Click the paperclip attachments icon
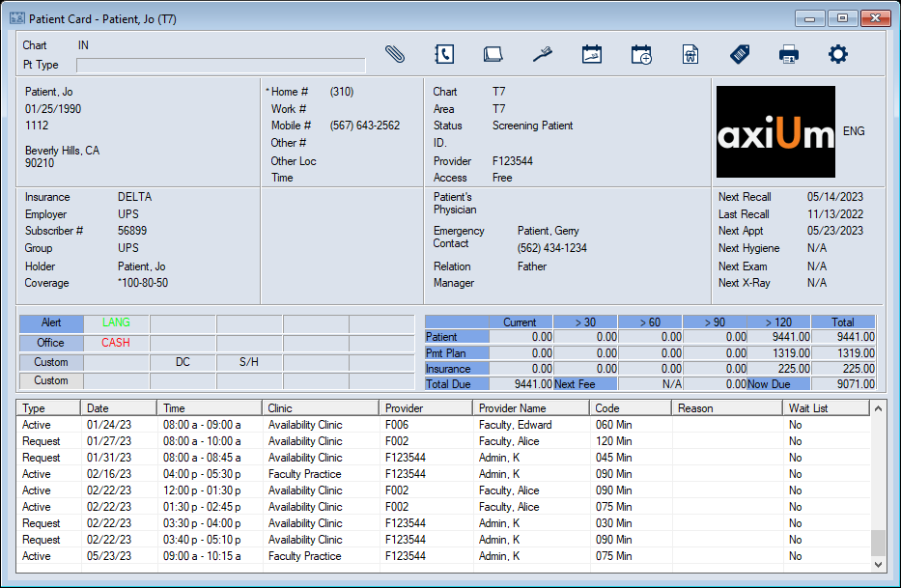901x588 pixels. [395, 54]
